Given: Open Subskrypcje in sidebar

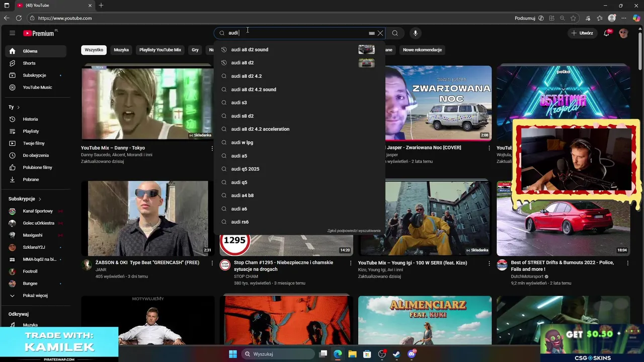Looking at the screenshot, I should (x=36, y=75).
